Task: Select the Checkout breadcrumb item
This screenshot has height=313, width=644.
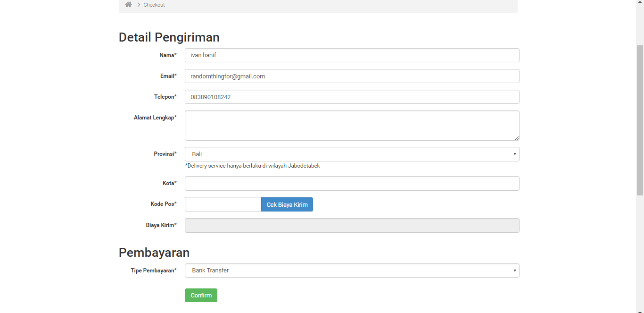Action: [x=154, y=5]
